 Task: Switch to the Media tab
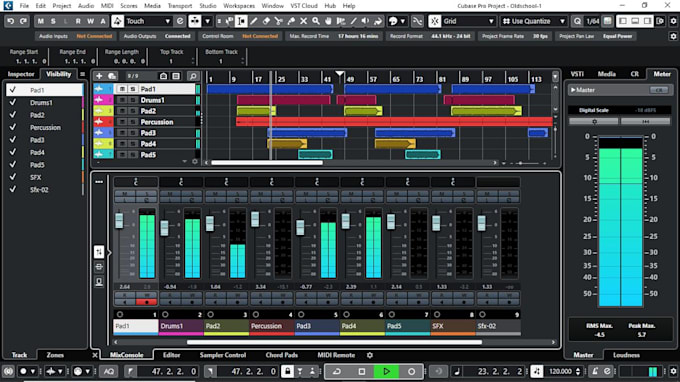(606, 74)
